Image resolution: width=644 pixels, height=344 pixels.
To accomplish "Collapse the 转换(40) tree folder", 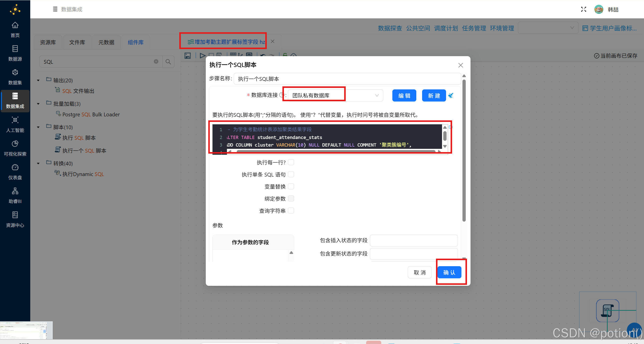I will tap(38, 163).
